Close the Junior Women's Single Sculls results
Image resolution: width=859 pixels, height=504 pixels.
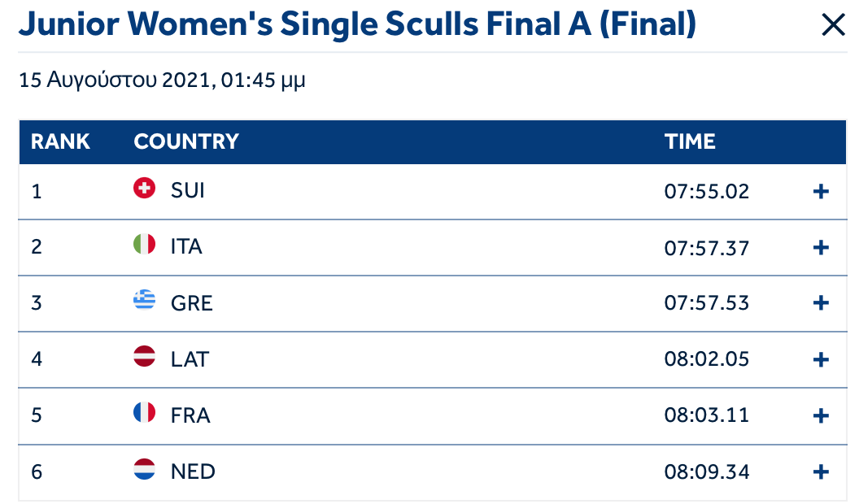click(833, 25)
